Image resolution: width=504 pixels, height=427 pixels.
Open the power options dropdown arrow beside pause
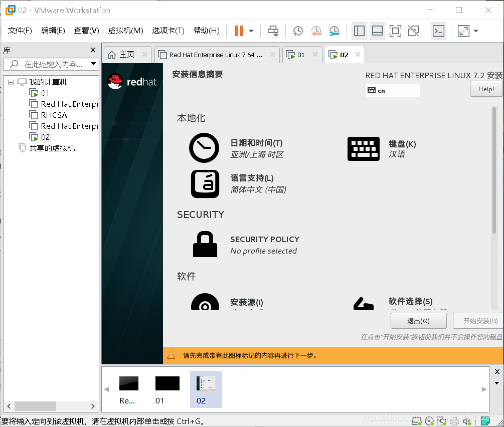point(251,31)
